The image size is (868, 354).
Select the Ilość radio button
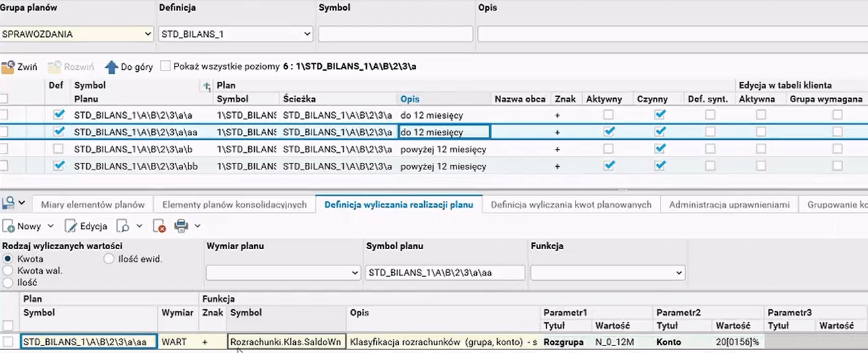click(9, 282)
